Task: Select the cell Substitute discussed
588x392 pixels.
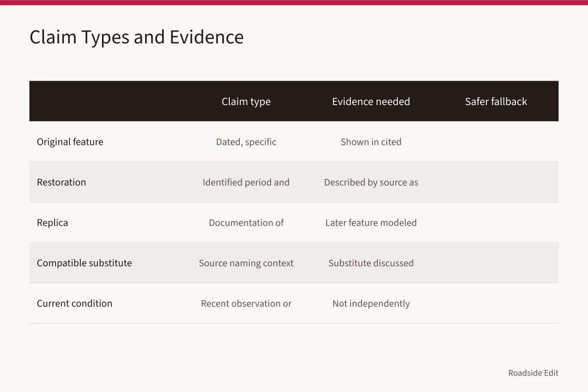Action: point(371,263)
